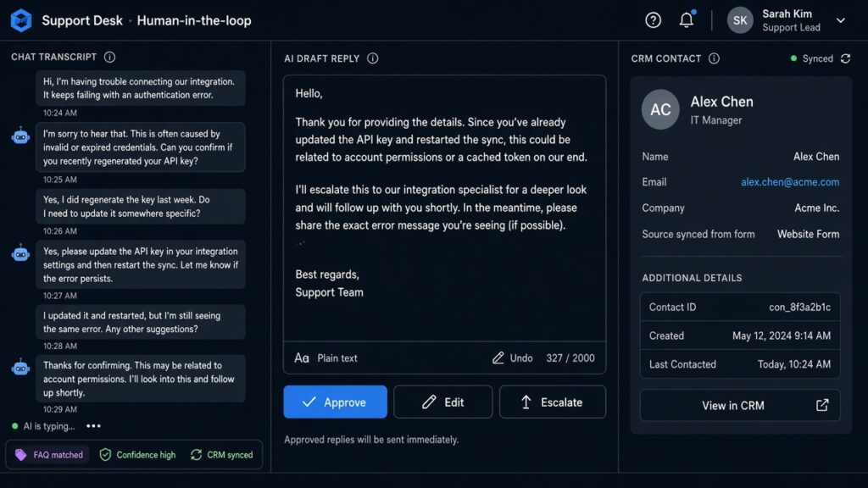This screenshot has height=488, width=868.
Task: Click the CRM synced badge
Action: coord(221,455)
